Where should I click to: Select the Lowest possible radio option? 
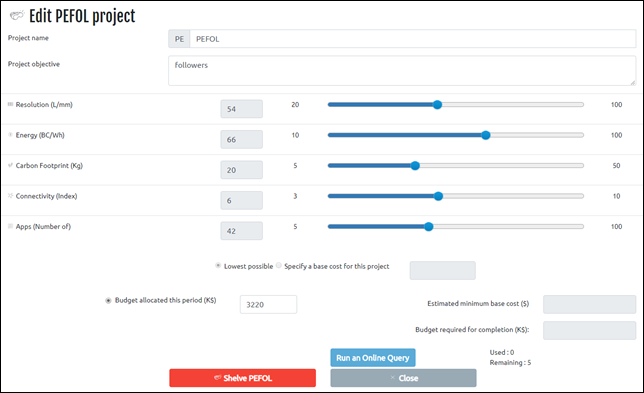click(x=218, y=266)
